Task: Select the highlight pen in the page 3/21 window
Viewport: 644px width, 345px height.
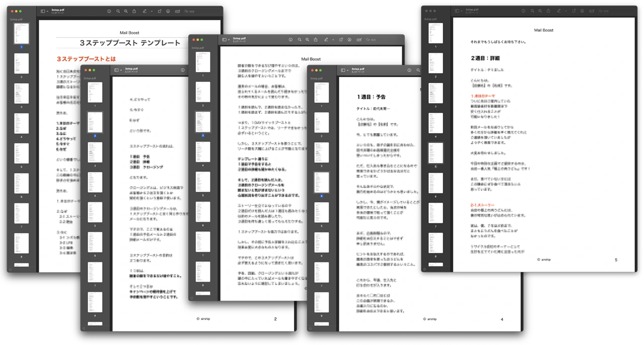Action: 326,39
